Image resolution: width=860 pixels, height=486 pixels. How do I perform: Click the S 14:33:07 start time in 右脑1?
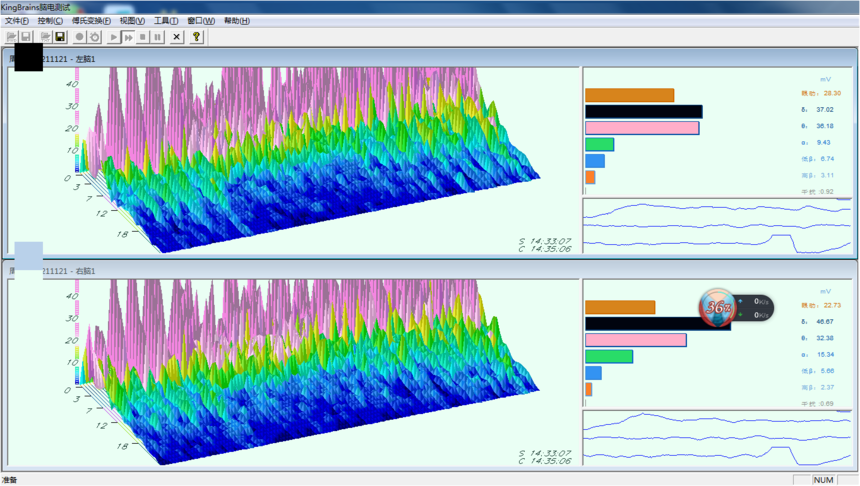[545, 454]
